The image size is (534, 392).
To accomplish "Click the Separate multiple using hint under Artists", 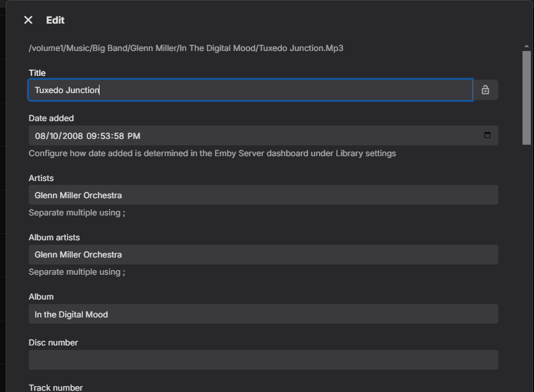I will pos(77,212).
